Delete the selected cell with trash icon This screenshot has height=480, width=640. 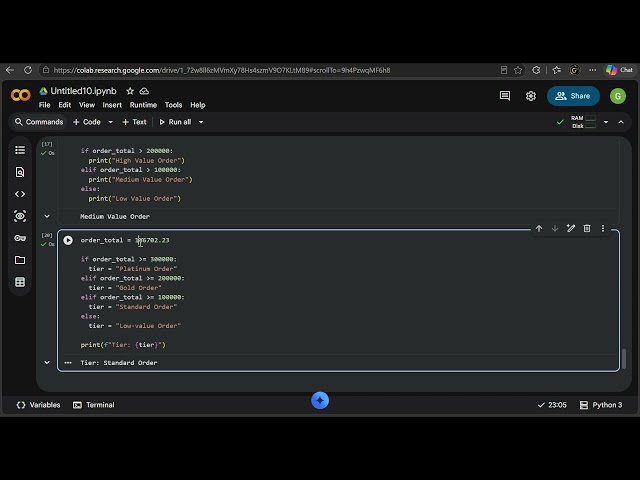pyautogui.click(x=587, y=229)
